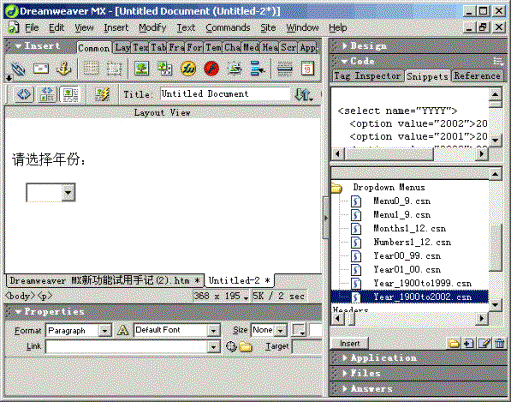Insert a Named Anchor icon
511x402 pixels.
[x=64, y=69]
